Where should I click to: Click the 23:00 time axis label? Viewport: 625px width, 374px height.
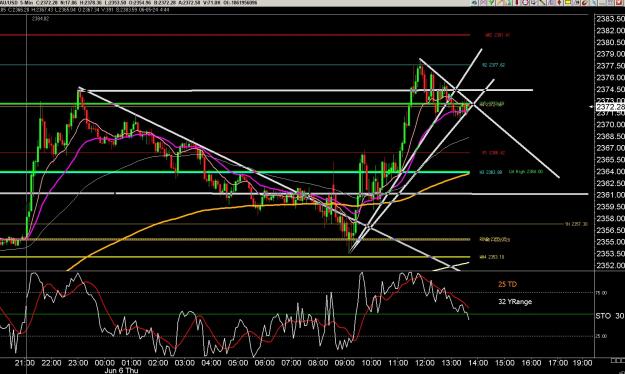click(78, 363)
